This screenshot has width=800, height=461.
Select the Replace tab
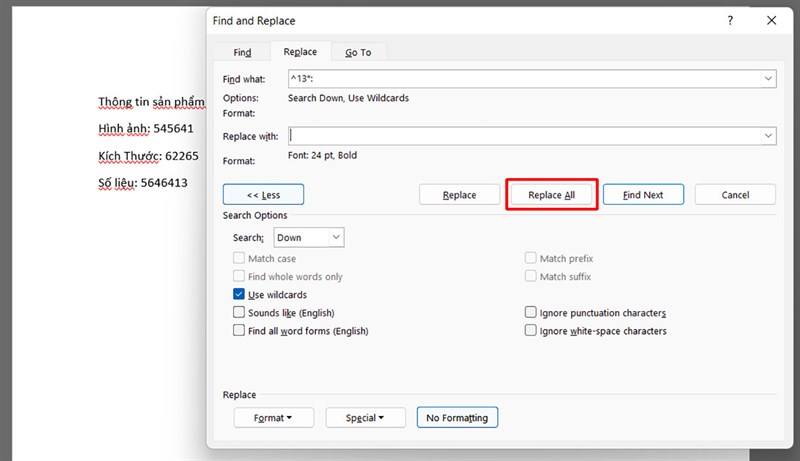click(x=300, y=52)
